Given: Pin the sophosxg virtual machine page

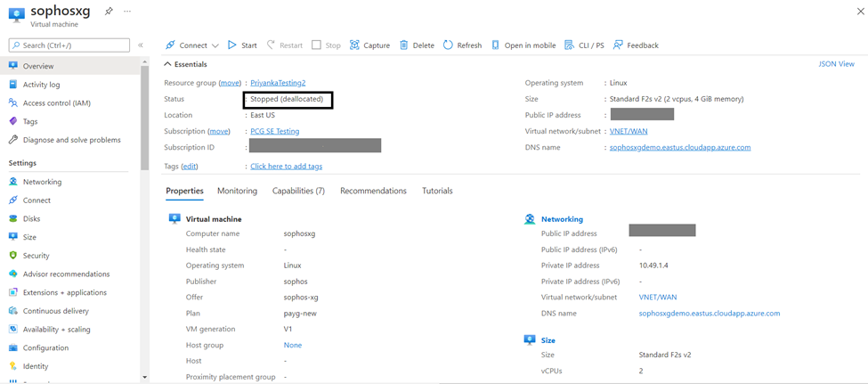Looking at the screenshot, I should (109, 12).
